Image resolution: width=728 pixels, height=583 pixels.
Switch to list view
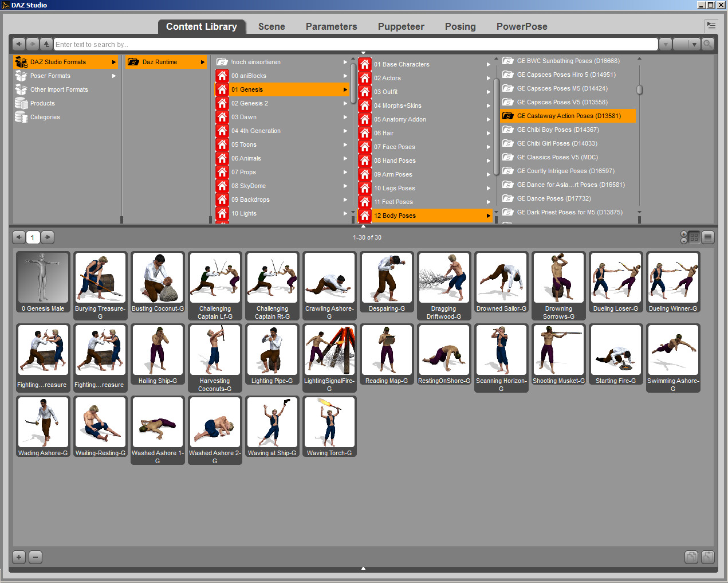pyautogui.click(x=708, y=237)
